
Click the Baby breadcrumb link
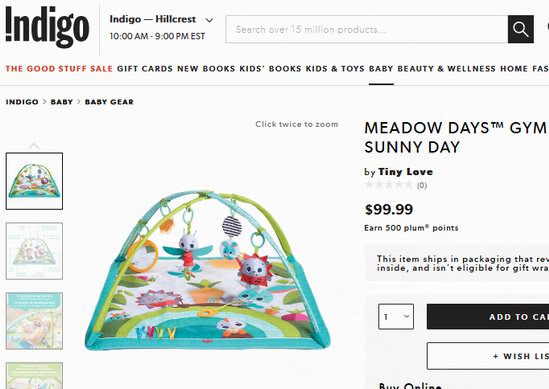pos(62,102)
